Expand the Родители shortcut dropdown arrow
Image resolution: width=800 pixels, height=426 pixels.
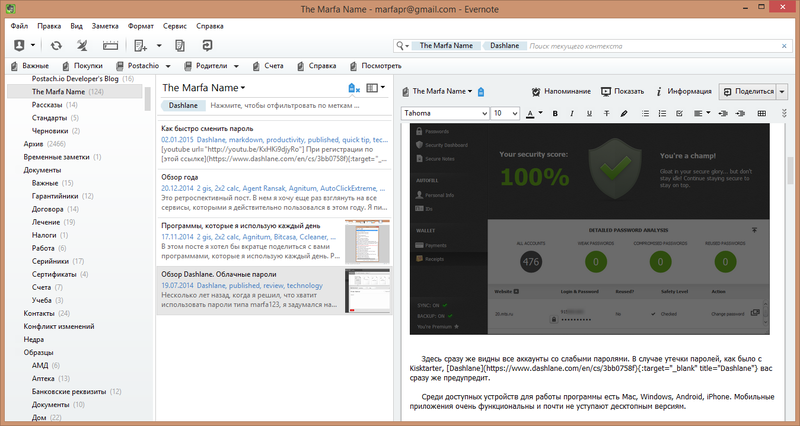pos(236,66)
